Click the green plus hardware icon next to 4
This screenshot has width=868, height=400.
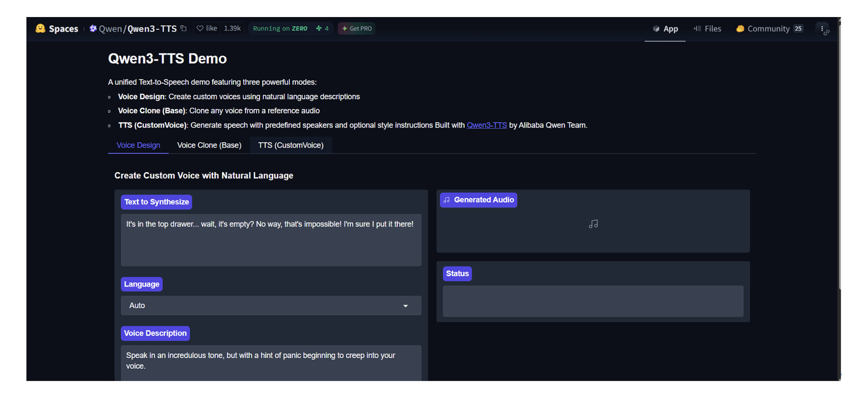tap(319, 28)
